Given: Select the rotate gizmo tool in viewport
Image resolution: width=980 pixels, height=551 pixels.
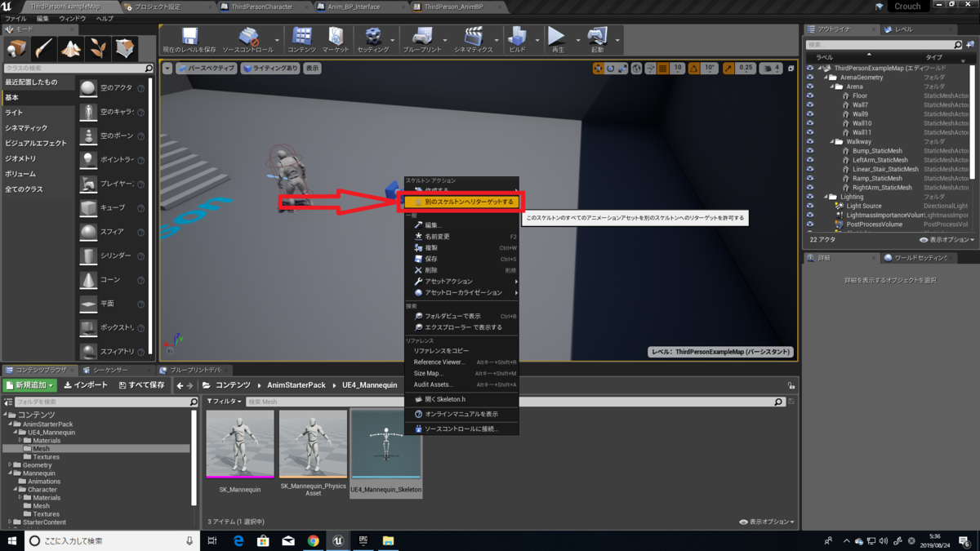Looking at the screenshot, I should 610,69.
